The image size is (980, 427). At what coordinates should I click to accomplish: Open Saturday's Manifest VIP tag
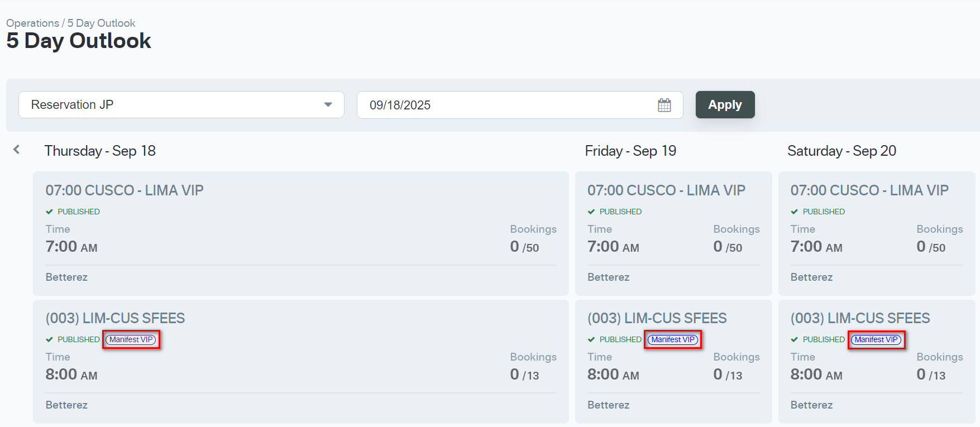(x=876, y=339)
